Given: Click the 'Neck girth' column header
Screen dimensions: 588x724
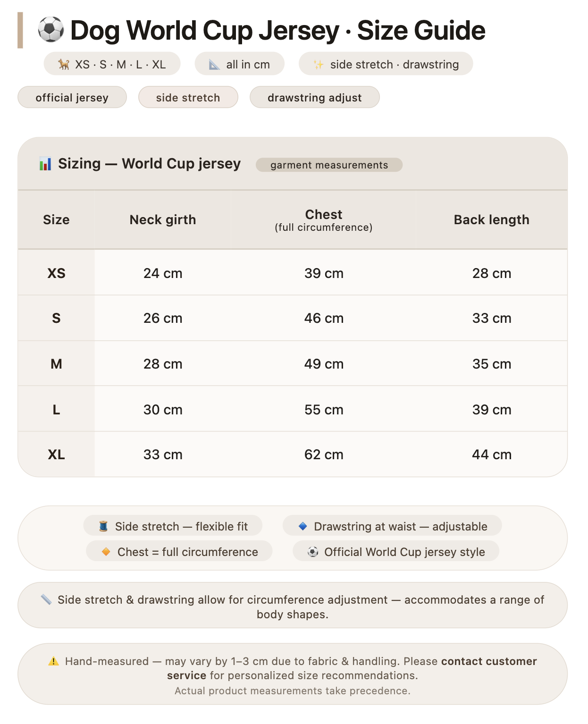Looking at the screenshot, I should 163,220.
